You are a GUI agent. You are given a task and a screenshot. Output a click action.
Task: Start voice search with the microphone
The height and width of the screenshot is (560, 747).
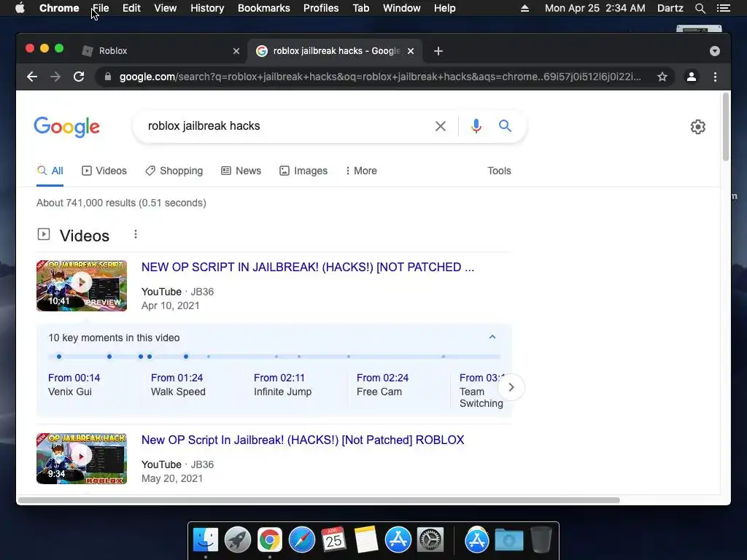[476, 126]
